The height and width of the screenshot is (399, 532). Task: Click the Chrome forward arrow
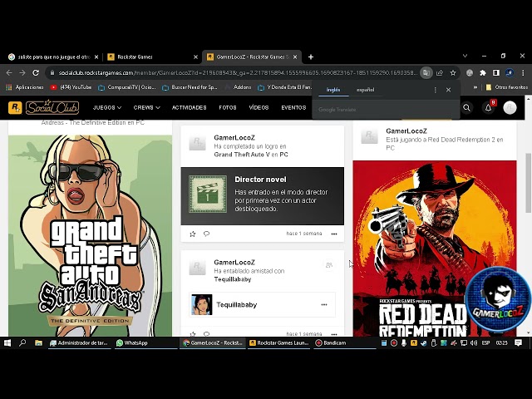pyautogui.click(x=22, y=72)
